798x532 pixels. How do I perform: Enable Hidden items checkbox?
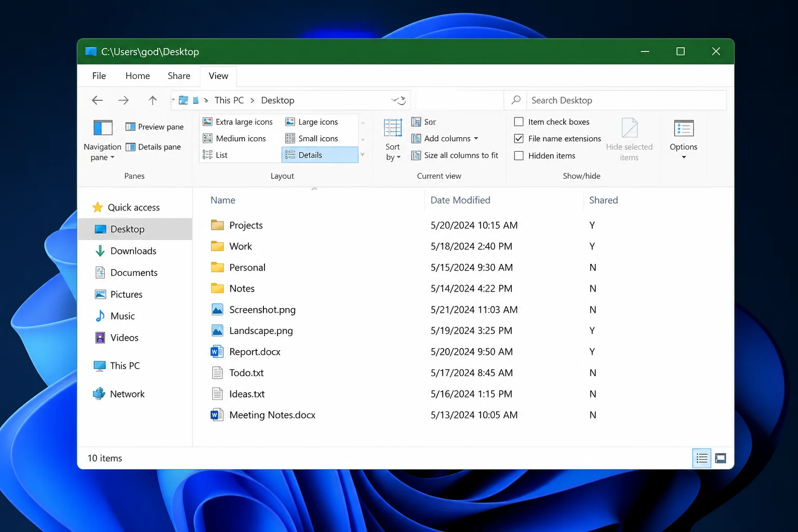coord(518,155)
